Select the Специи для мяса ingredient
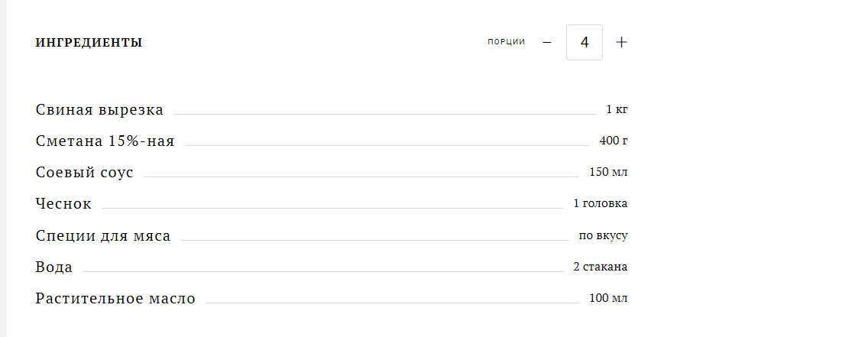868x337 pixels. coord(103,235)
